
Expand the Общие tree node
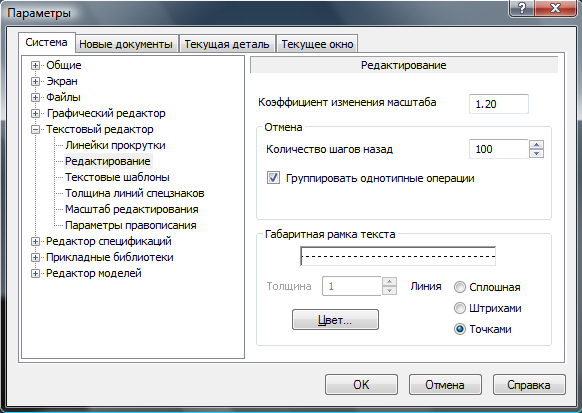click(x=35, y=66)
